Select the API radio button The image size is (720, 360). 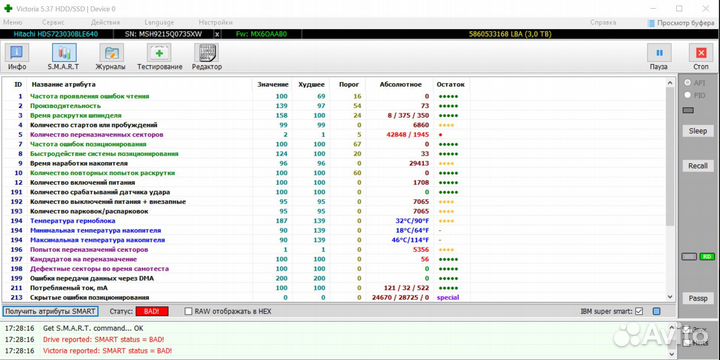pyautogui.click(x=688, y=83)
